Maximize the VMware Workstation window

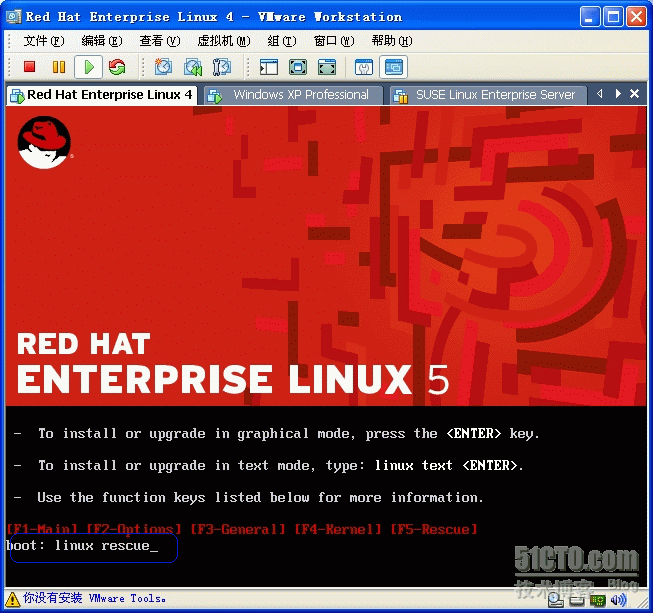click(x=613, y=17)
